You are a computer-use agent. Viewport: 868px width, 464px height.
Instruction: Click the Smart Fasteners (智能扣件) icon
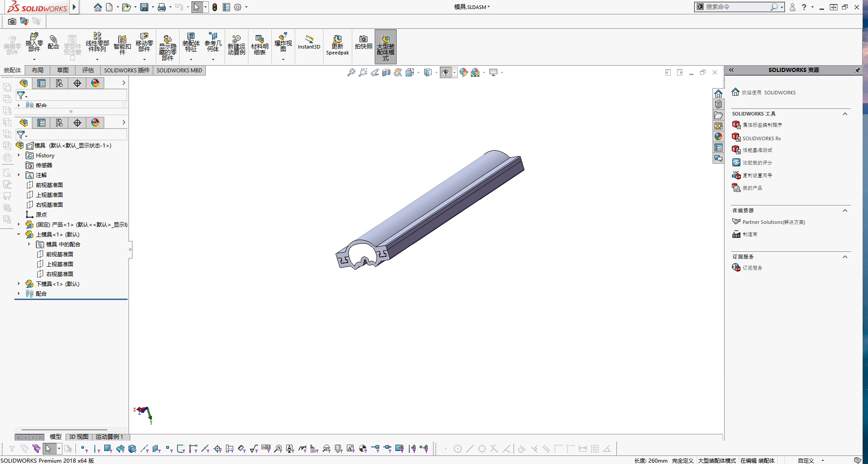click(x=122, y=45)
